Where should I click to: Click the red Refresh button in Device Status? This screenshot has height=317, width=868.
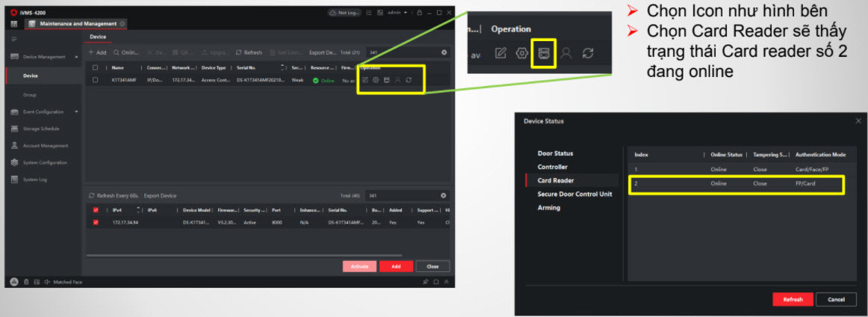coord(793,299)
